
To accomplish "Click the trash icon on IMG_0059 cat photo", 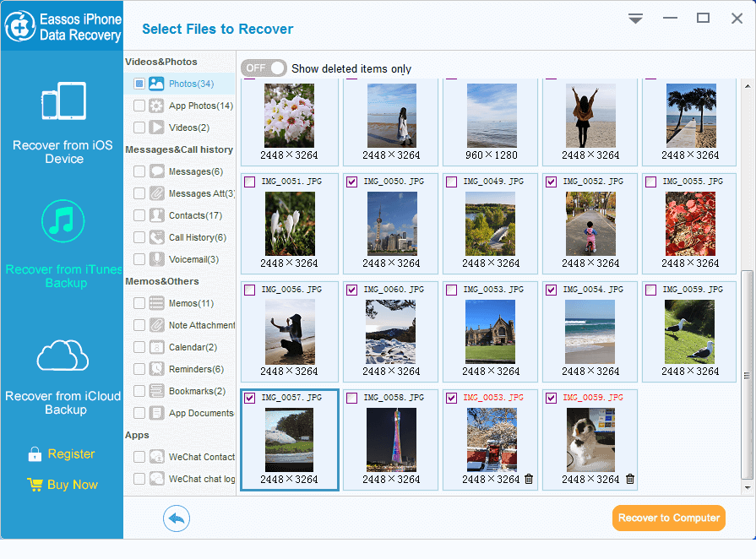I will pos(629,479).
